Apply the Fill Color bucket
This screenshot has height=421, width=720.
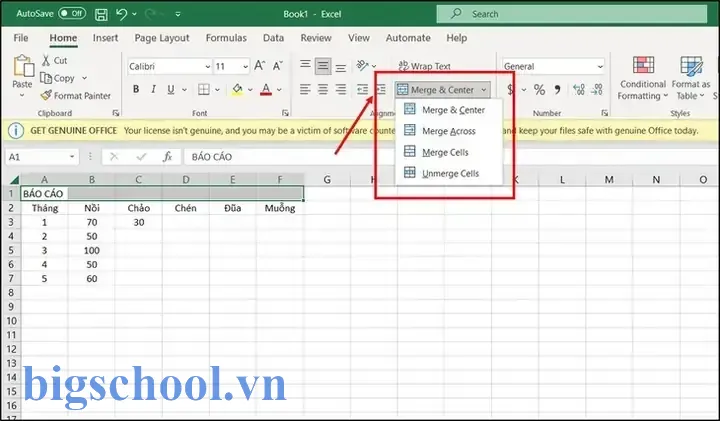(x=237, y=90)
